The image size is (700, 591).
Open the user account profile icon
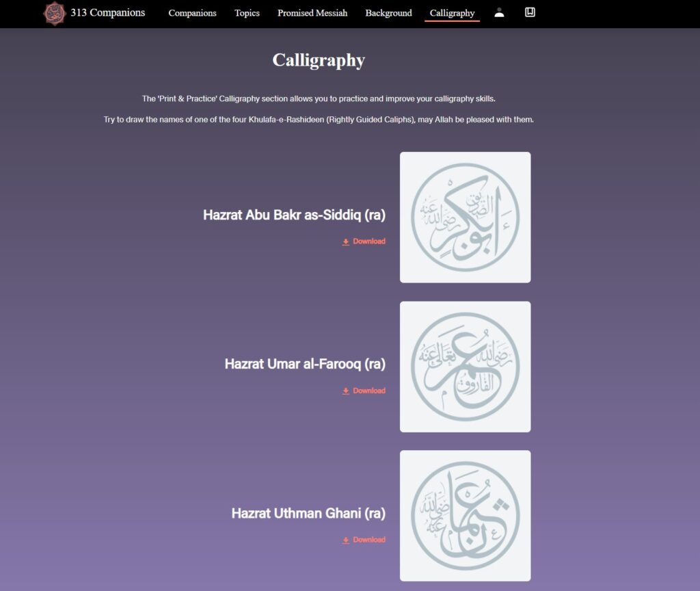pos(499,13)
